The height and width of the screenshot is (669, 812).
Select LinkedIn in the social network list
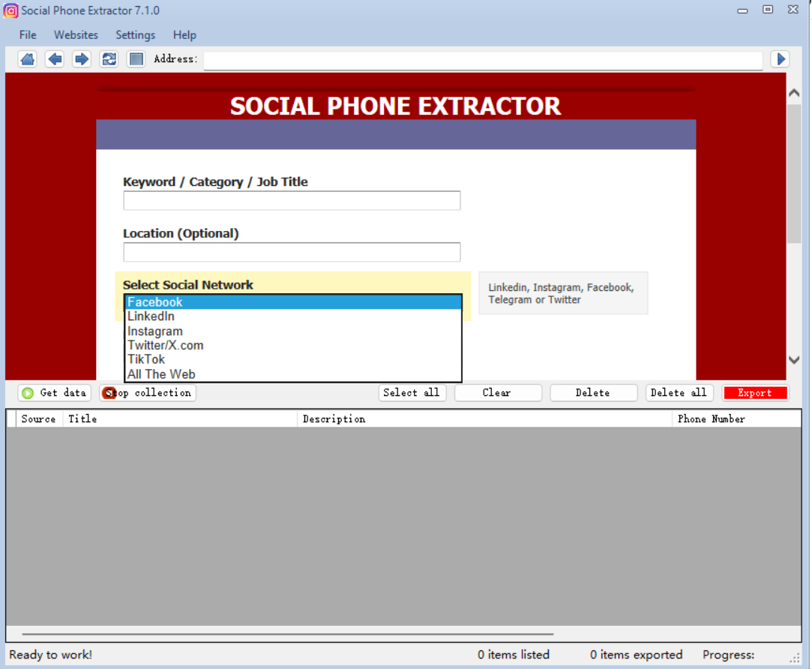[294, 316]
